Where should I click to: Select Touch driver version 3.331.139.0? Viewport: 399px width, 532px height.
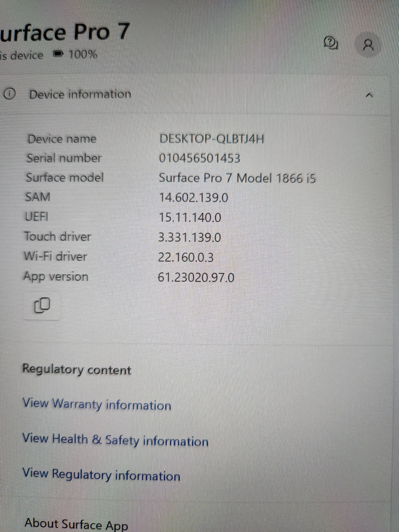190,237
